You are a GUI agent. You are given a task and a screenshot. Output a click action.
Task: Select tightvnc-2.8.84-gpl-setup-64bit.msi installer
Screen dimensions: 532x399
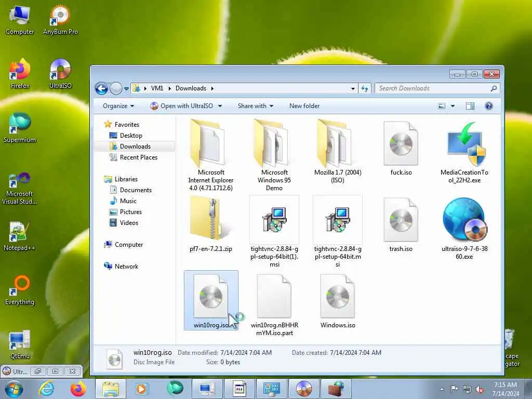[x=338, y=232]
